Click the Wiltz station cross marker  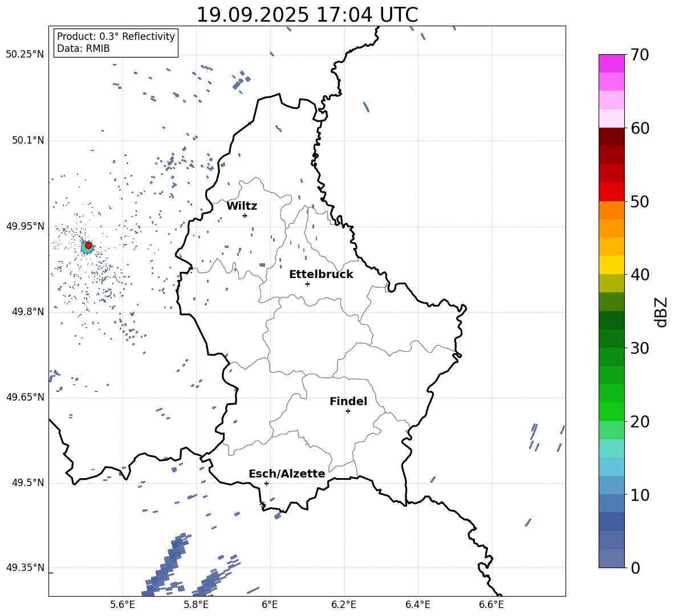(245, 215)
